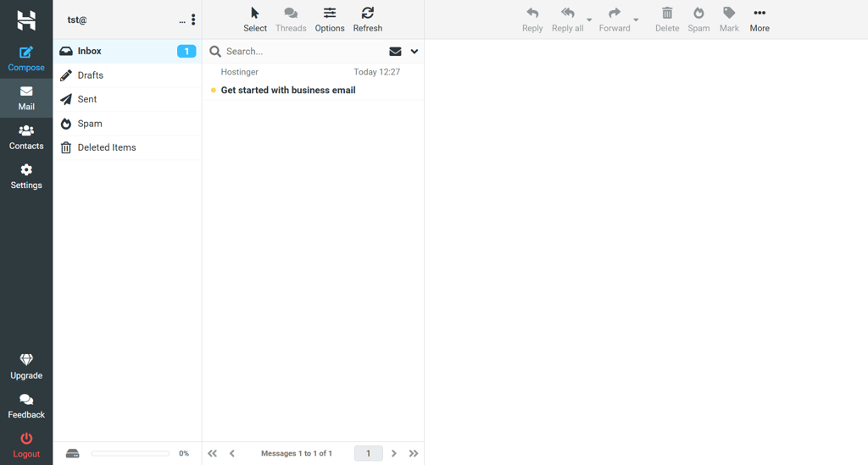Open the Spam folder
This screenshot has height=465, width=868.
pos(127,124)
